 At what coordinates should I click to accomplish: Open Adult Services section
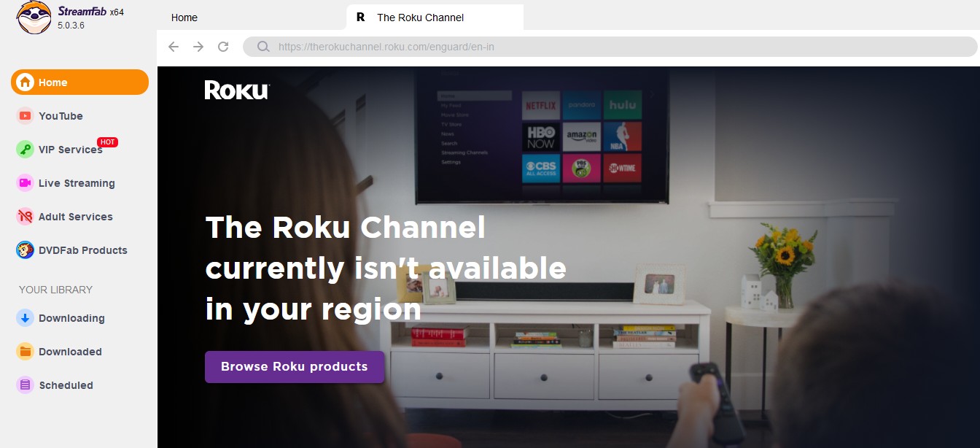76,217
